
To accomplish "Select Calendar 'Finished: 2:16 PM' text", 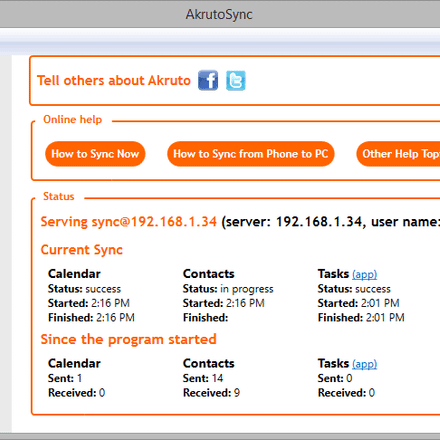I will (x=91, y=317).
